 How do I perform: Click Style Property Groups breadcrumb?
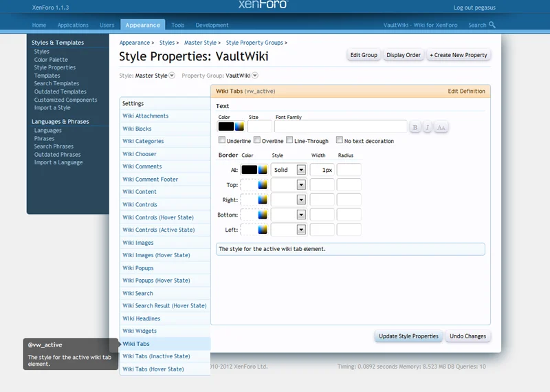point(254,43)
